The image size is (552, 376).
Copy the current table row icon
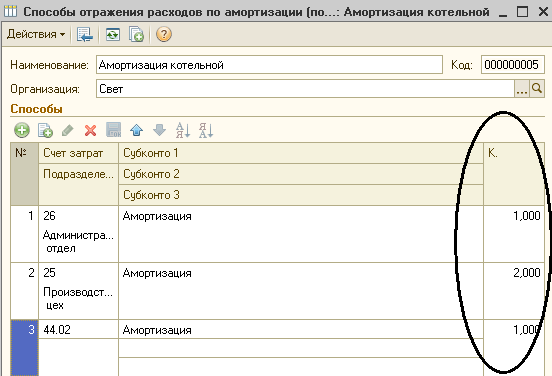pos(45,130)
